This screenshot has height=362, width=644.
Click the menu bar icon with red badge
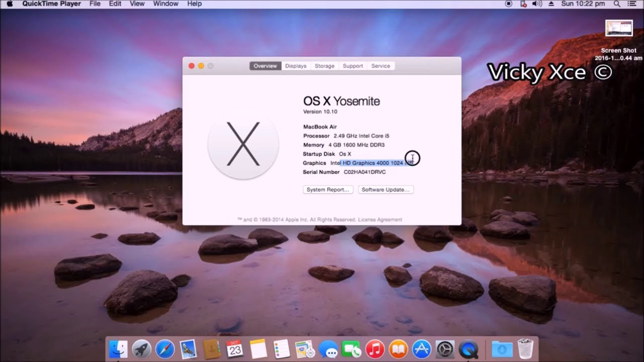pos(523,4)
